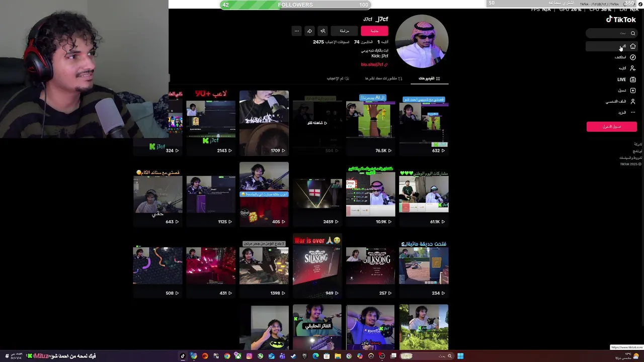
Task: Open the Following people icon in sidebar
Action: [633, 68]
